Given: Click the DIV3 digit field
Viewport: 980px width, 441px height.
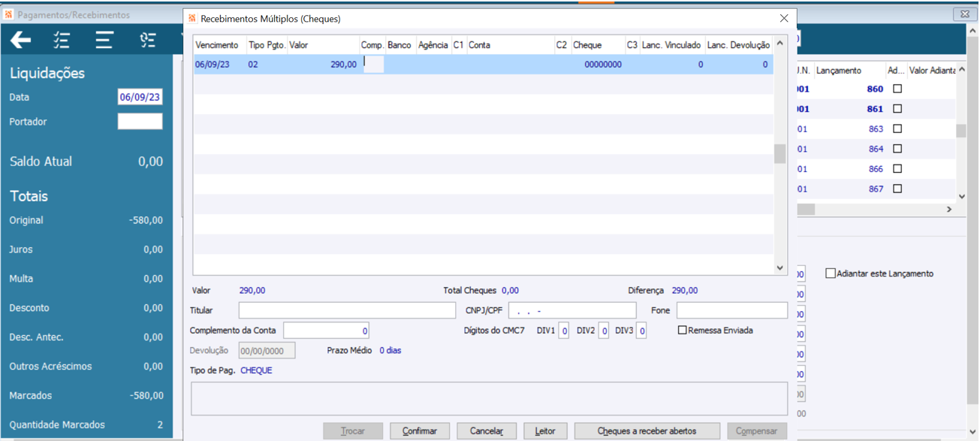Looking at the screenshot, I should click(641, 331).
